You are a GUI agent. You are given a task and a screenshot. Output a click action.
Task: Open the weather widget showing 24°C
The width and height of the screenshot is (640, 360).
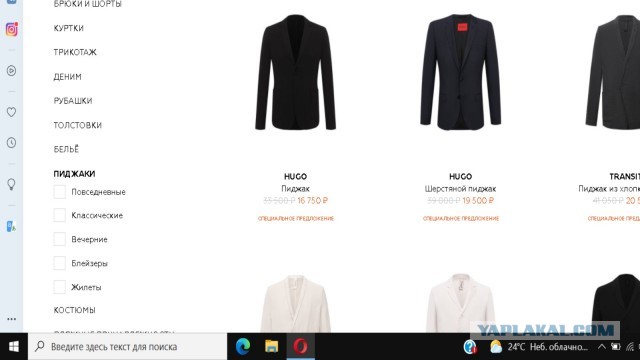(539, 347)
